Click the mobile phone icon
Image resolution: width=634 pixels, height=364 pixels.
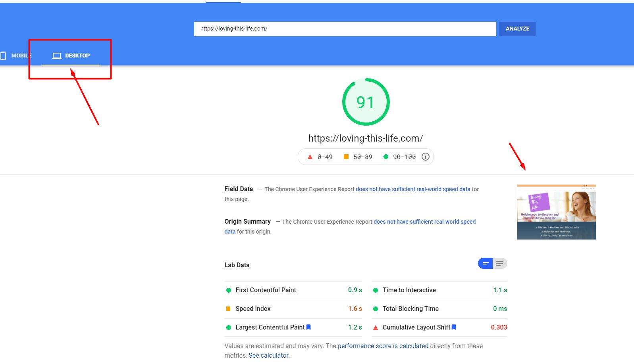(3, 56)
